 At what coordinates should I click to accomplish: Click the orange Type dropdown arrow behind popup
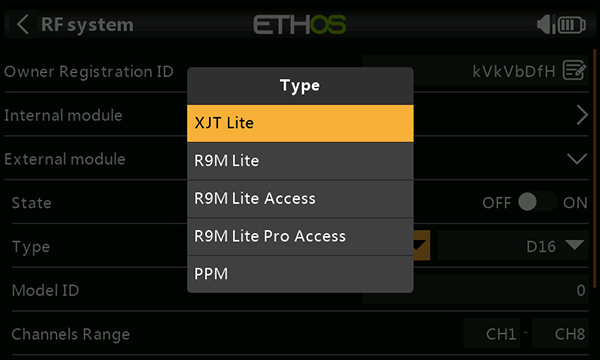point(422,246)
